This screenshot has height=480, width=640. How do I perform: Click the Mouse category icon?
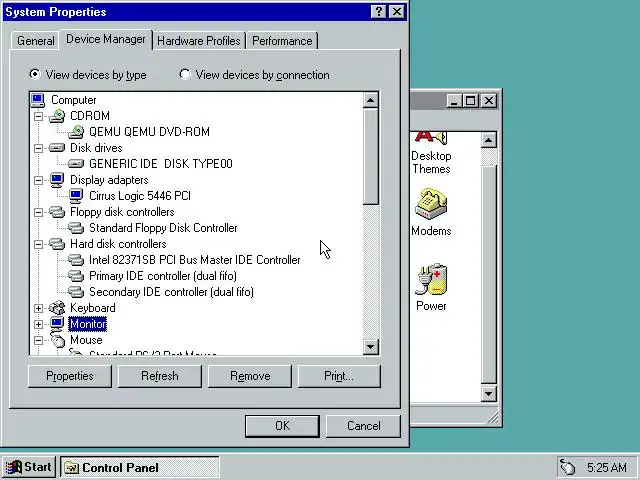coord(57,340)
